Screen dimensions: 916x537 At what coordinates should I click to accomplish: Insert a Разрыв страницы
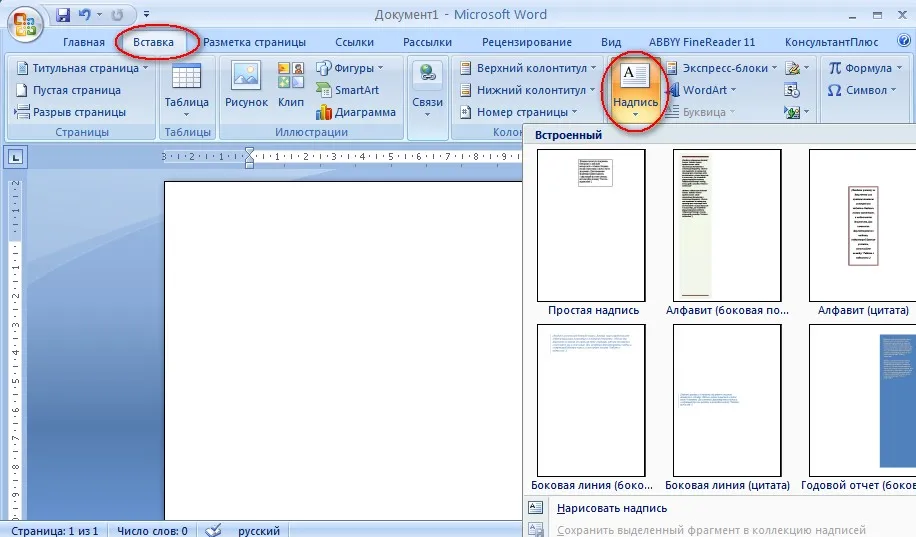point(70,112)
